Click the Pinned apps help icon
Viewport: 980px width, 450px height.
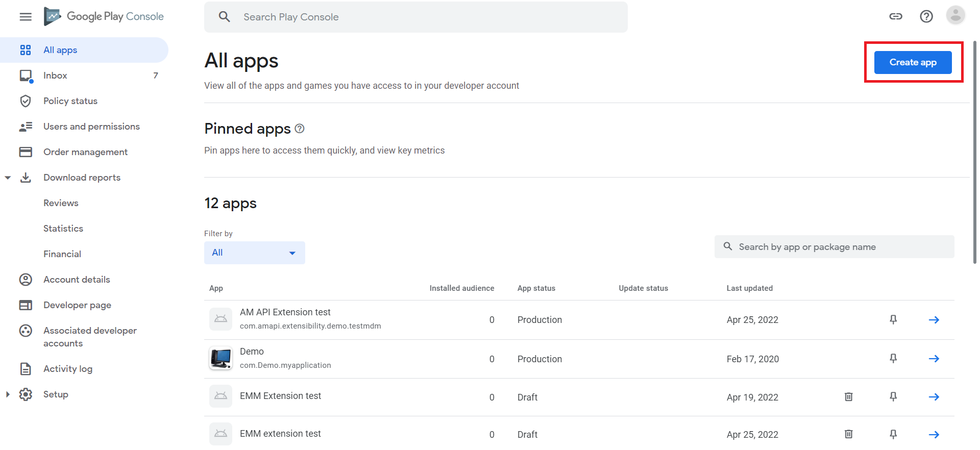(x=300, y=129)
